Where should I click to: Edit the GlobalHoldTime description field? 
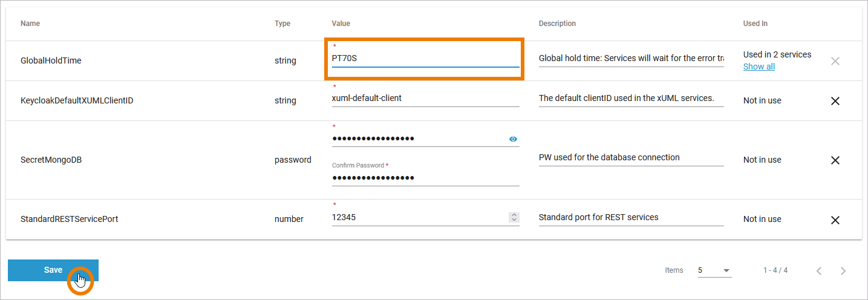(x=631, y=59)
